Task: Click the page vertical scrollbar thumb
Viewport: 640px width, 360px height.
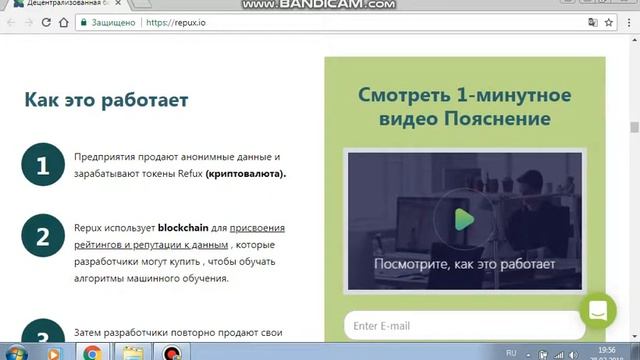Action: coord(634,127)
